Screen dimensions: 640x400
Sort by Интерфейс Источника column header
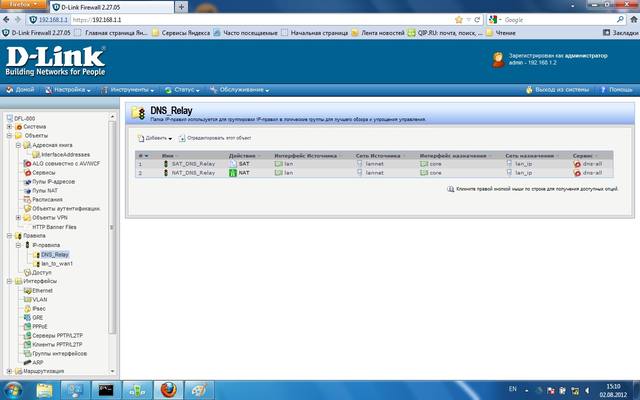(305, 156)
